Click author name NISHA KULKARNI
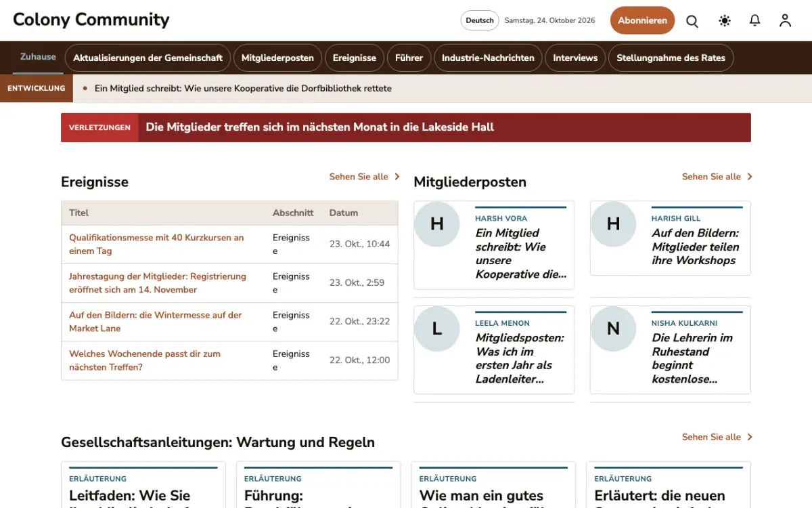 click(684, 323)
